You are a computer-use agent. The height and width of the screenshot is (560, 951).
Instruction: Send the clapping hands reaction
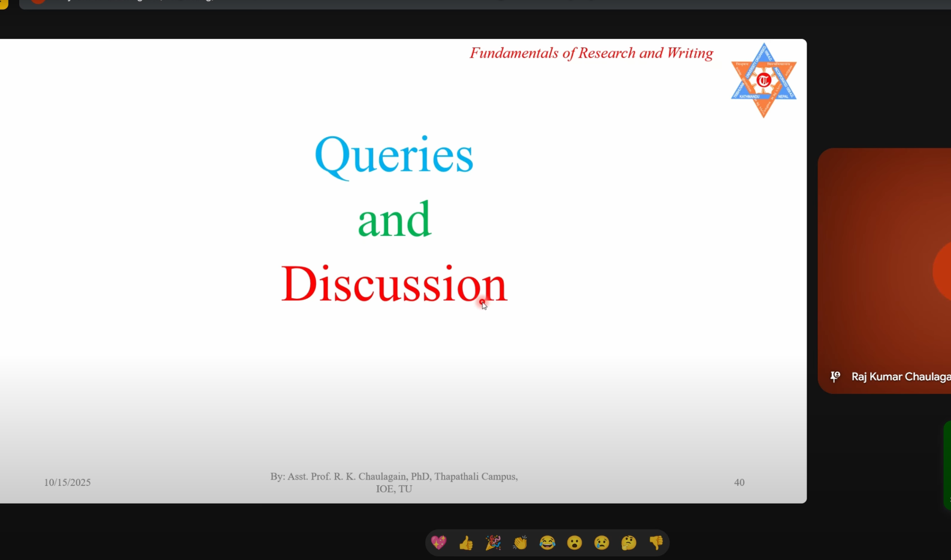click(x=520, y=543)
